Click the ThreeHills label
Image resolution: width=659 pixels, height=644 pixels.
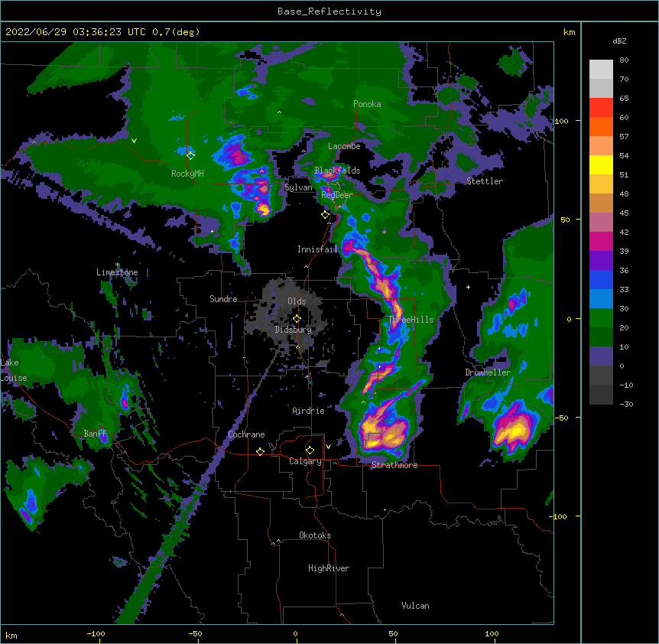click(411, 320)
